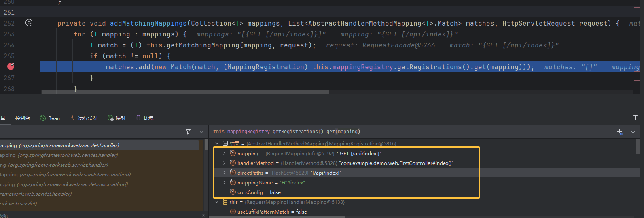Open the 映射 mappings tab
Viewport: 644px width, 218px height.
click(x=117, y=118)
